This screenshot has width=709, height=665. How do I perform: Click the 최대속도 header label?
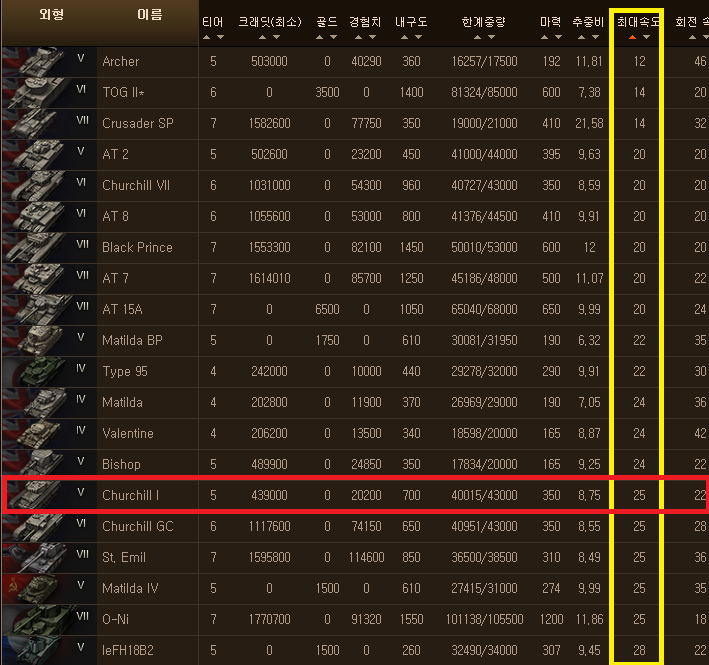638,22
